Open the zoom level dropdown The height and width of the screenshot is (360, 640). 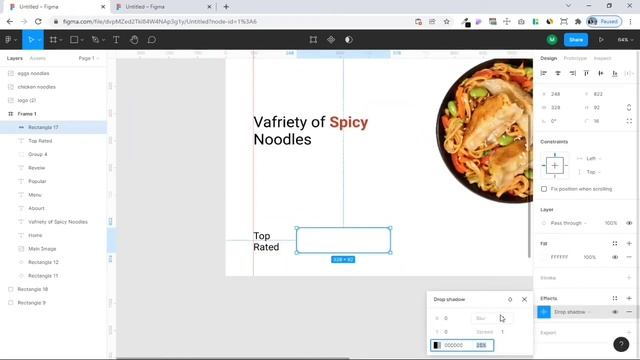click(625, 40)
